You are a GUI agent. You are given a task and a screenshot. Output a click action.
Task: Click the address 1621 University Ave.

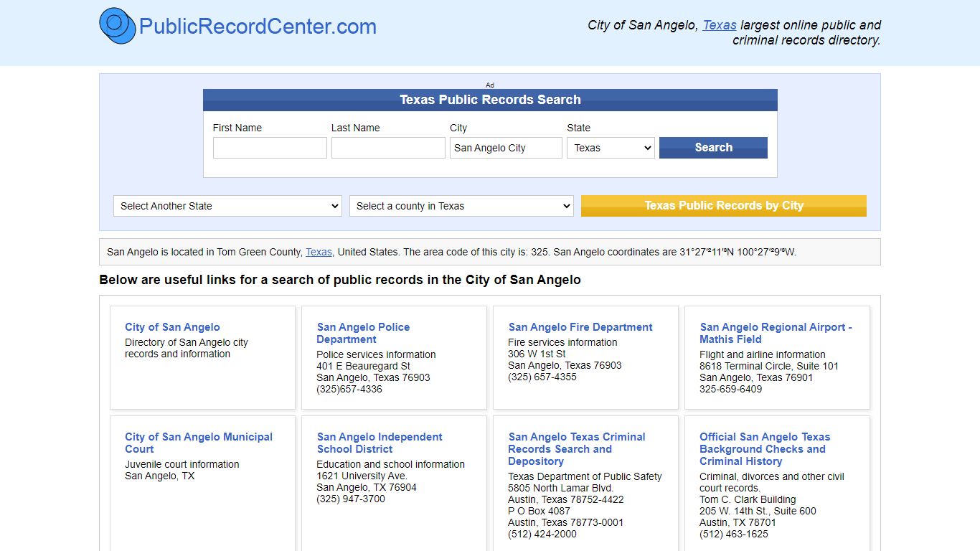click(x=362, y=476)
